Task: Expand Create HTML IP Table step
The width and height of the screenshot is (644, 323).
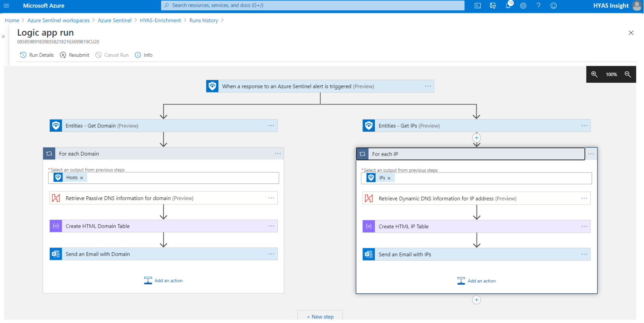Action: [477, 226]
